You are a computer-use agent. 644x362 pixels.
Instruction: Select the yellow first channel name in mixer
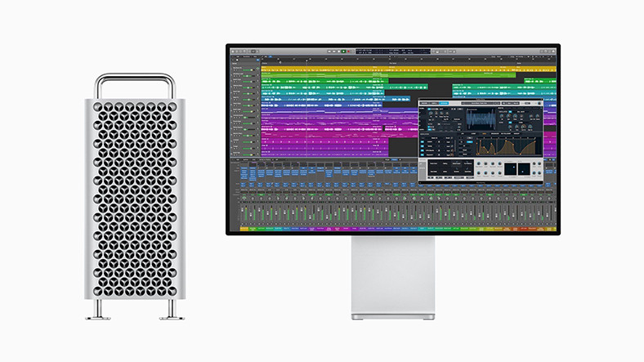[244, 229]
